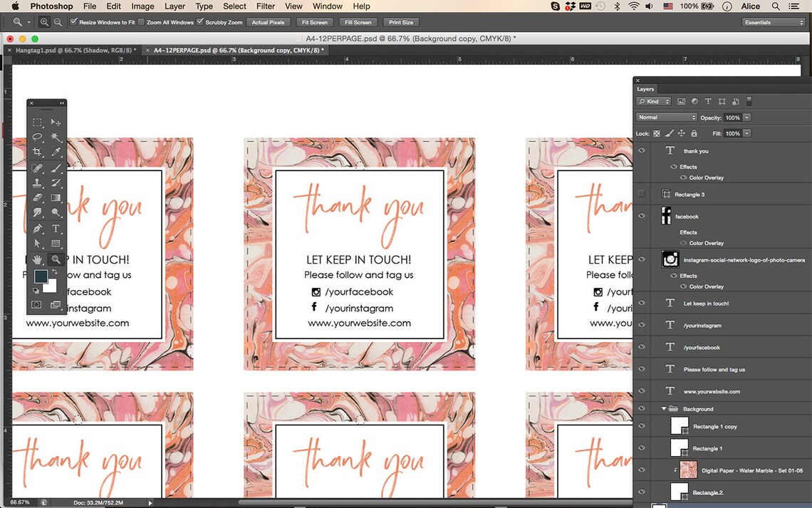Open the Filter menu

pos(265,6)
